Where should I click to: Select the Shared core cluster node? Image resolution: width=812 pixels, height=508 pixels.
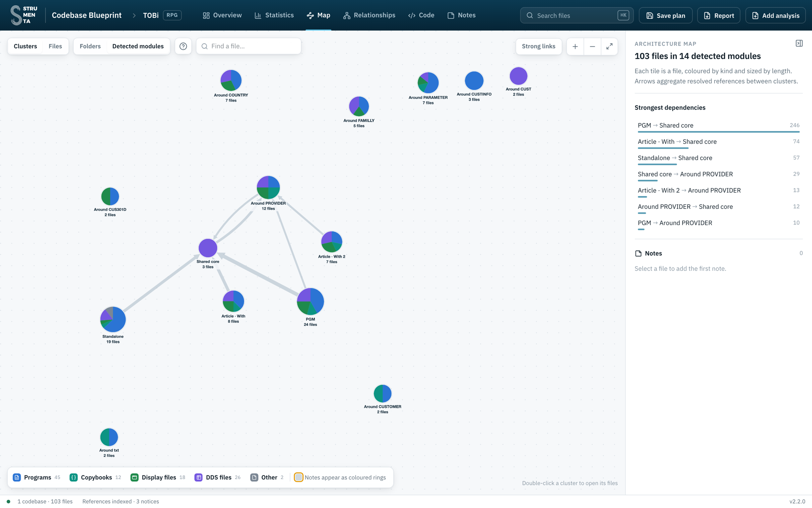click(208, 248)
